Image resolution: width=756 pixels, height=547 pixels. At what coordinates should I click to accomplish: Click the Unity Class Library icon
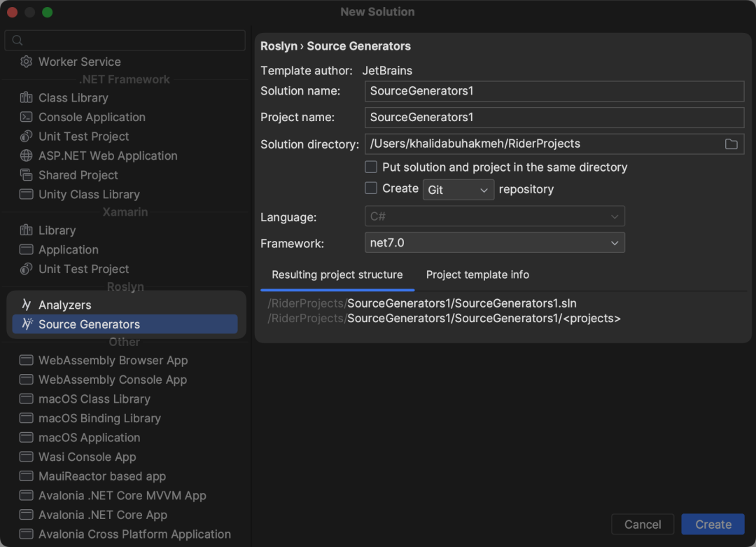click(26, 194)
